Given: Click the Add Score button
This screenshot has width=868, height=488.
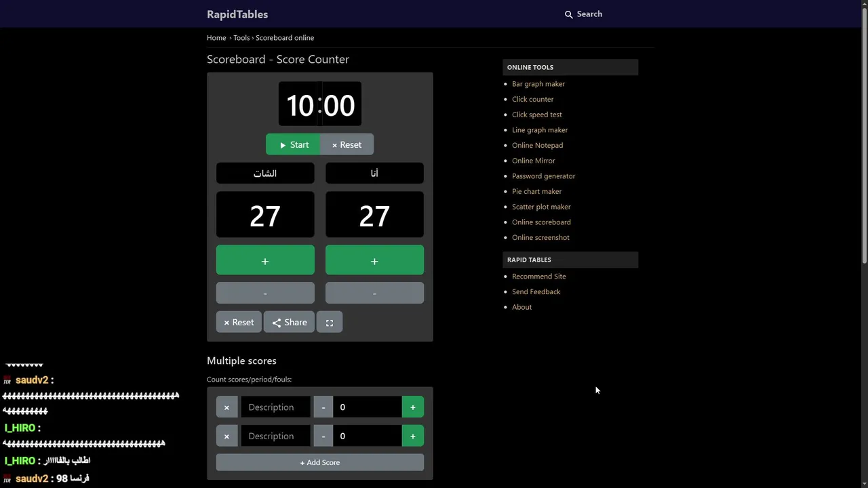Looking at the screenshot, I should [x=320, y=462].
